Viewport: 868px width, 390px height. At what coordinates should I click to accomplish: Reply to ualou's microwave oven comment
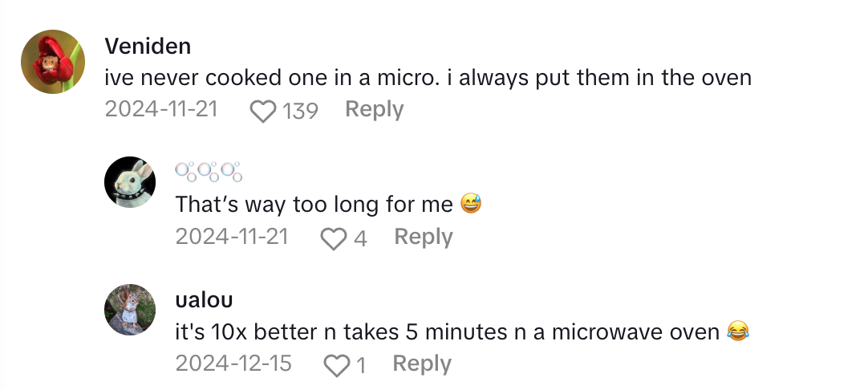422,364
